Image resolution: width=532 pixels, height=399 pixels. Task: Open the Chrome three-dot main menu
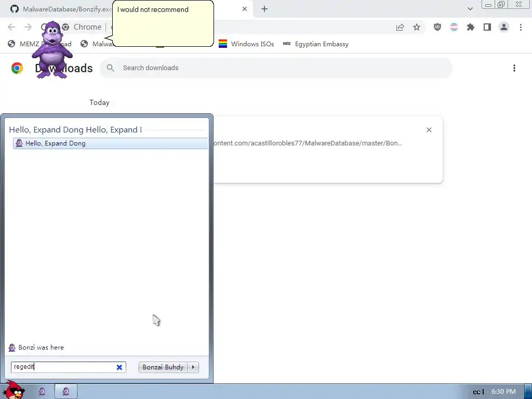tap(521, 27)
